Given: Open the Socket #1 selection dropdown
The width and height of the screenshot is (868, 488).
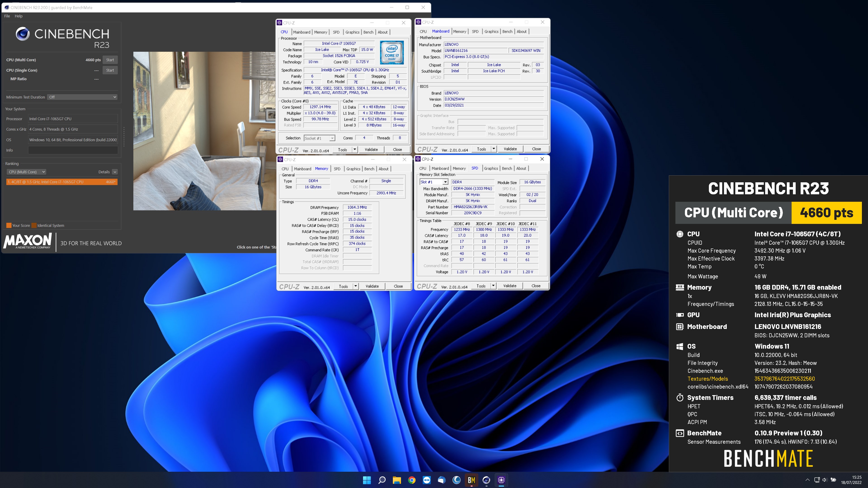Looking at the screenshot, I should tap(319, 138).
